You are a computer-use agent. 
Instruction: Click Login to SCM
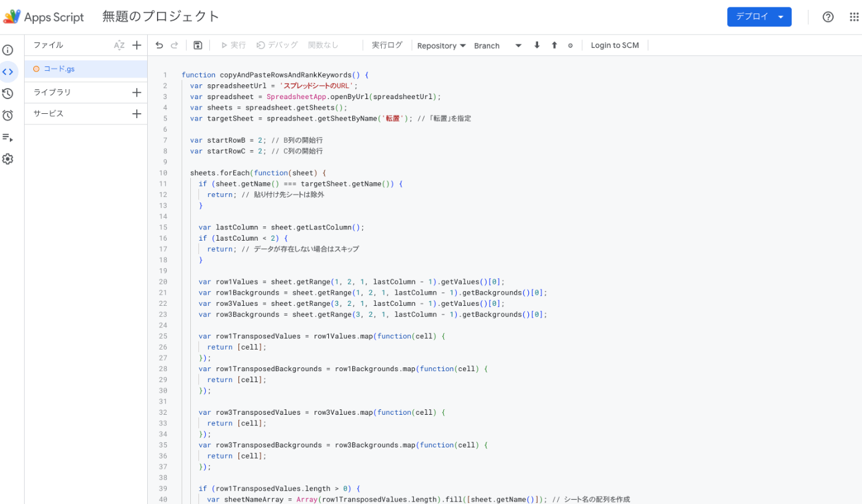tap(615, 45)
